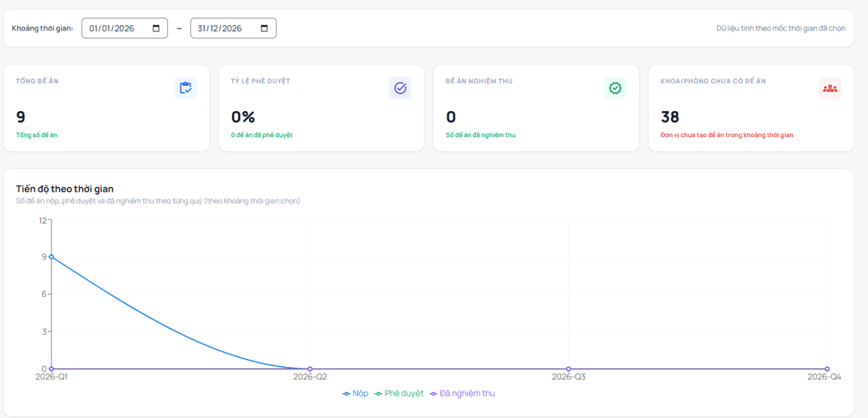Image resolution: width=868 pixels, height=418 pixels.
Task: Click the number 9 in Tổng đề án card
Action: click(21, 117)
